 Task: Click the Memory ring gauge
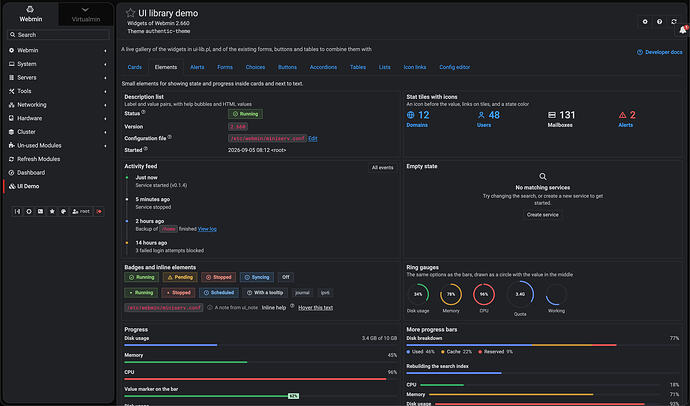(x=451, y=294)
